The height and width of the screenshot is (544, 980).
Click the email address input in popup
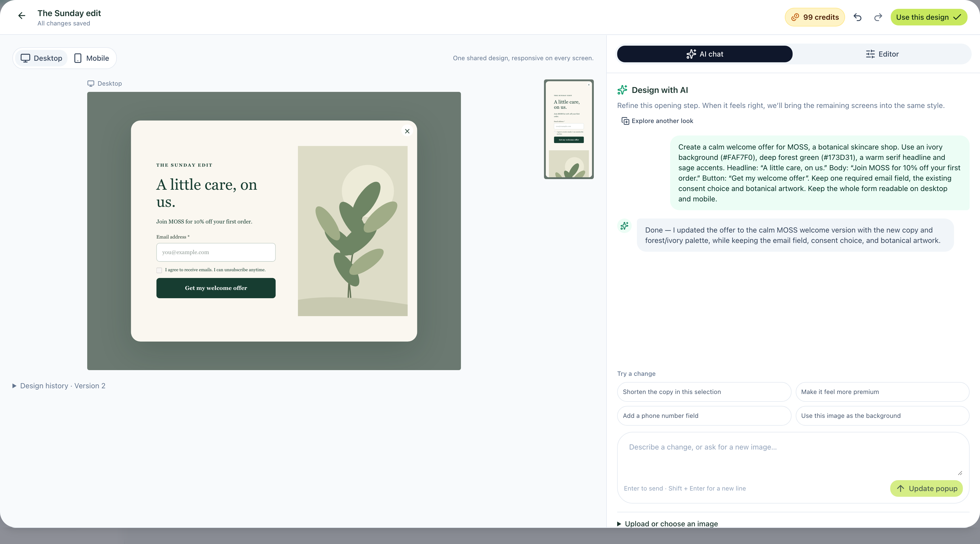pyautogui.click(x=216, y=252)
